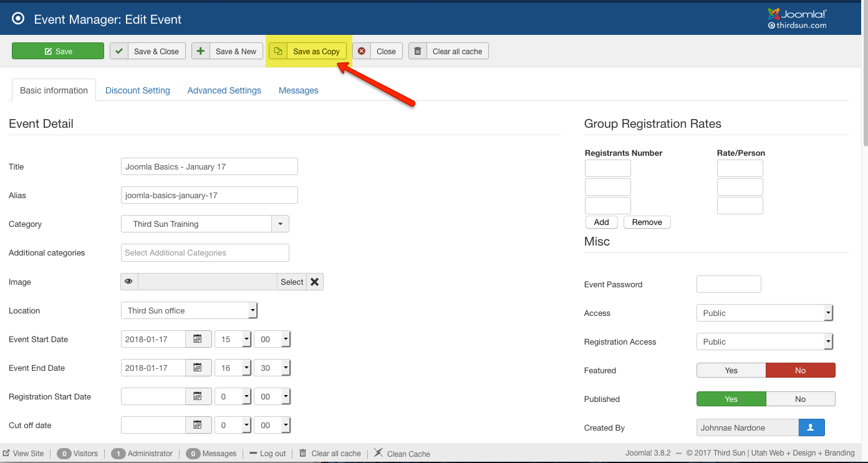Select user with Created By icon
The width and height of the screenshot is (868, 463).
coord(811,427)
